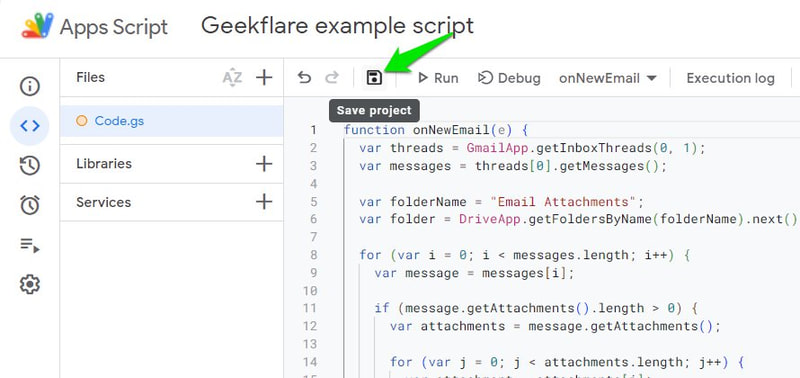Click 'var attachments = message.getAttachments();' line
800x378 pixels.
[555, 326]
